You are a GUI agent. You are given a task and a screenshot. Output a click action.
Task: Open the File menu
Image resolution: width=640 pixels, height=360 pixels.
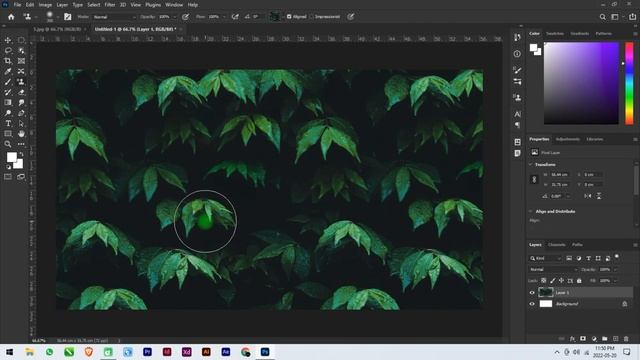17,5
